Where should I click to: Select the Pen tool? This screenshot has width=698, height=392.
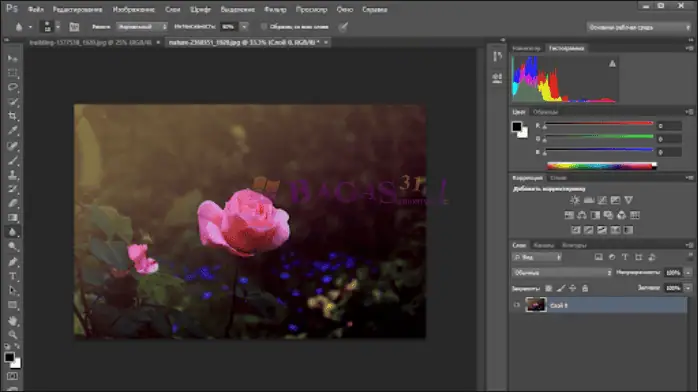click(12, 262)
